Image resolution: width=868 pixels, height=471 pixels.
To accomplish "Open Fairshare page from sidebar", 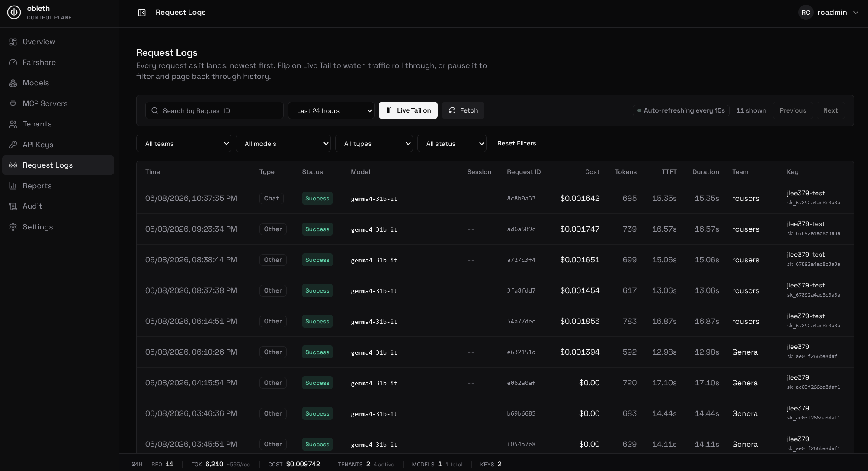I will (x=58, y=62).
